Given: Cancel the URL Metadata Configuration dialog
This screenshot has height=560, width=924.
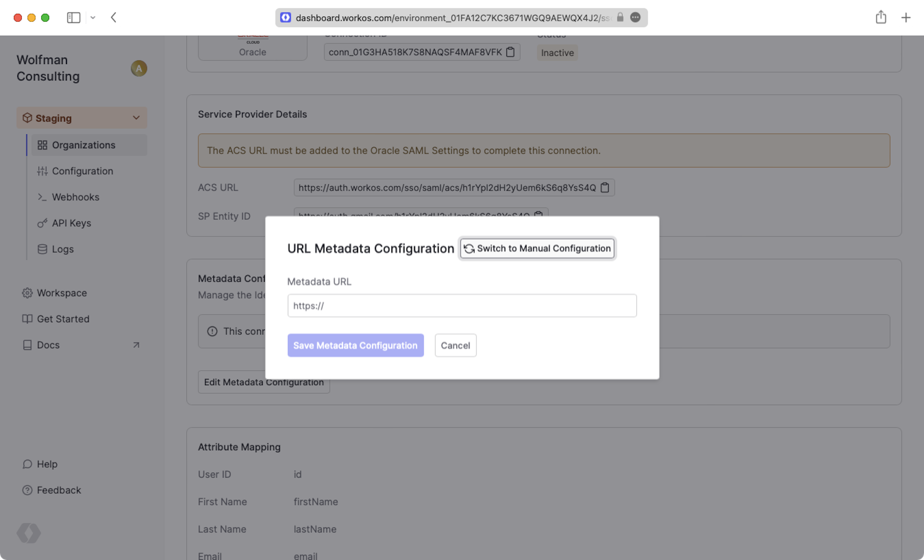Looking at the screenshot, I should click(455, 345).
